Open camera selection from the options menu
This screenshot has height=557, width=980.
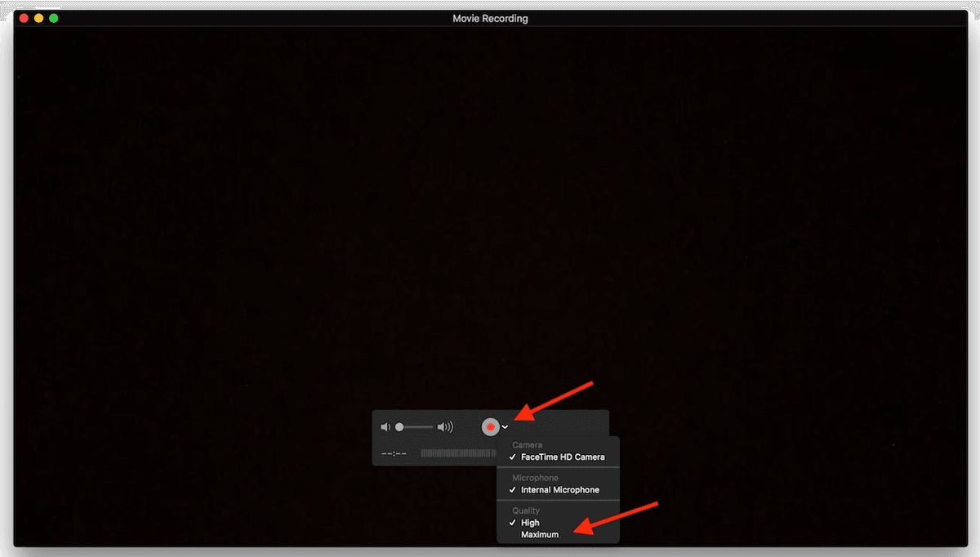point(563,457)
